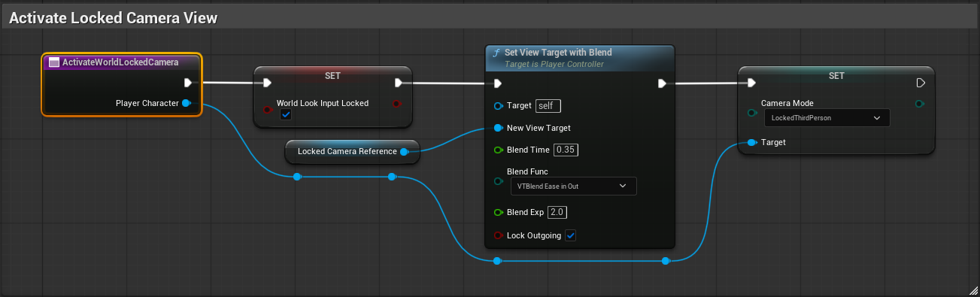Click the Camera Mode enum input pin
The width and height of the screenshot is (980, 297).
[751, 113]
